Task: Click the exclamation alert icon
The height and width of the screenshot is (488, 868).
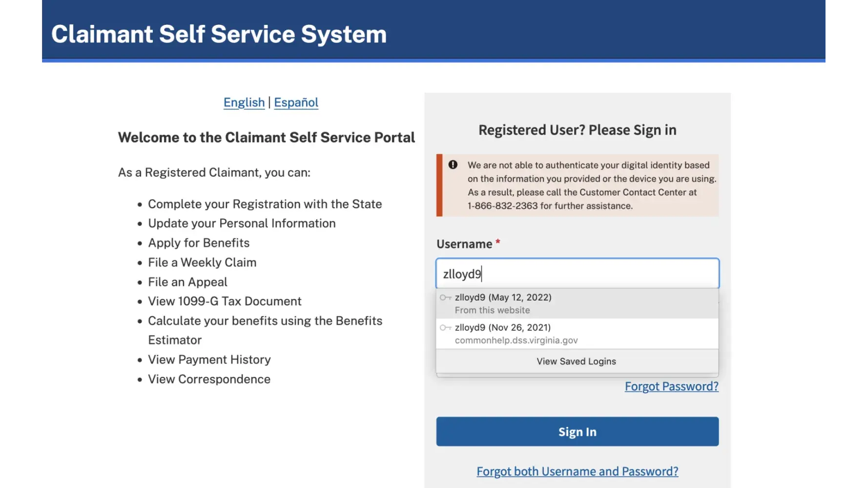Action: pyautogui.click(x=453, y=165)
